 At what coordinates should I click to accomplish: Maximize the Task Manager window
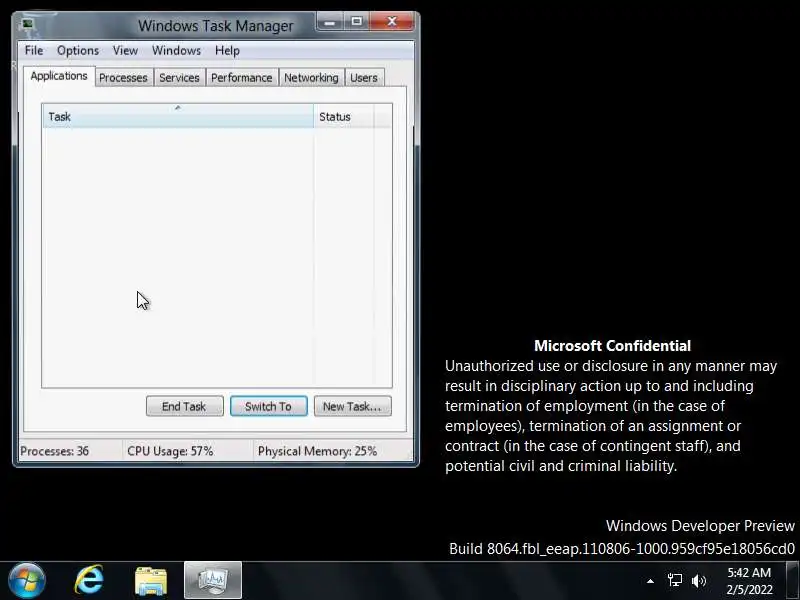coord(357,21)
